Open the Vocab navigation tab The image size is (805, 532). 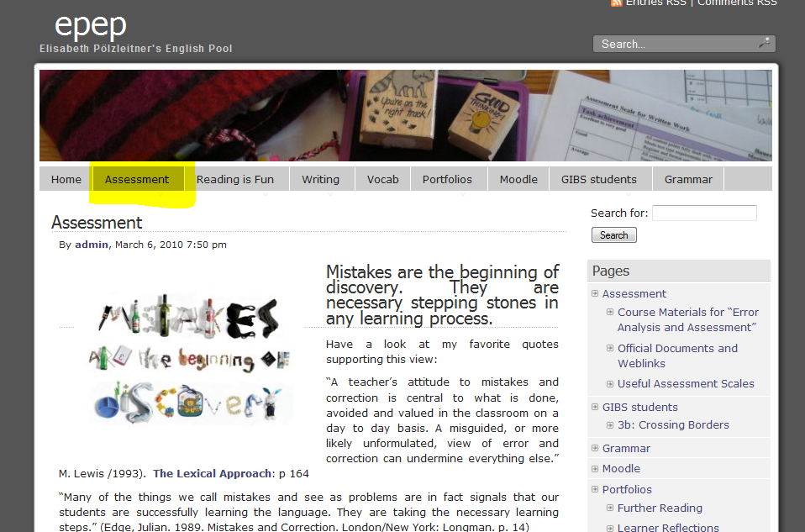click(383, 179)
